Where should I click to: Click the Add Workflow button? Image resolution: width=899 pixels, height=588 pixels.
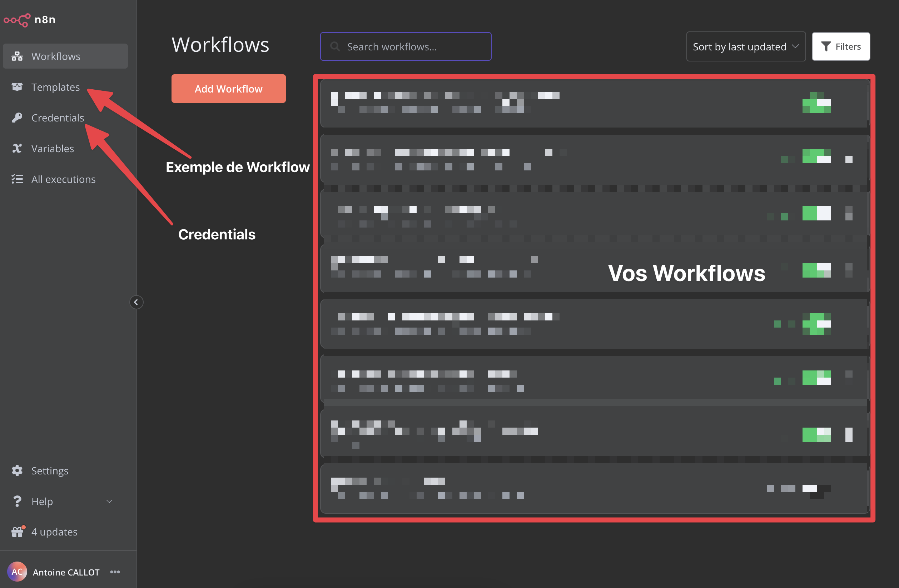tap(228, 89)
